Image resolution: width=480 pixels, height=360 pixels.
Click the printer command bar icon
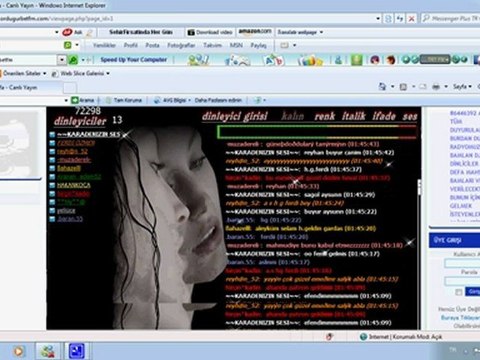(x=436, y=87)
